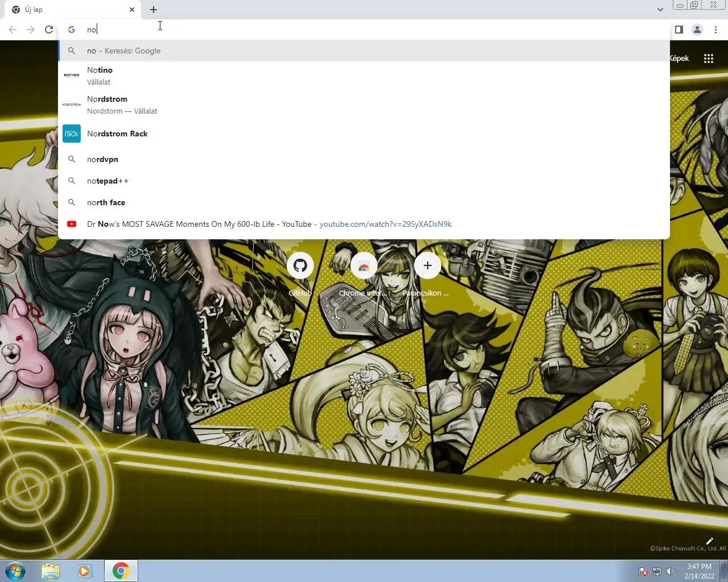Click the Notino logo icon
This screenshot has height=582, width=728.
click(x=72, y=75)
